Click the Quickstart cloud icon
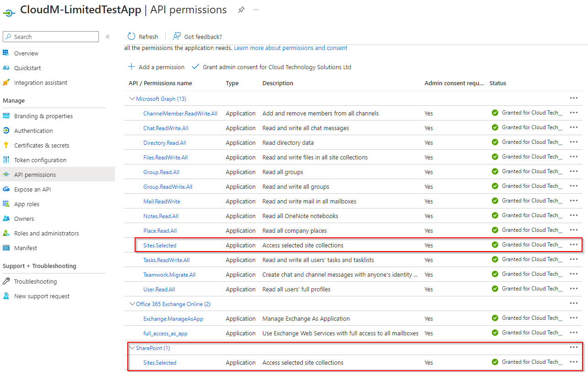Image resolution: width=588 pixels, height=372 pixels. coord(6,68)
